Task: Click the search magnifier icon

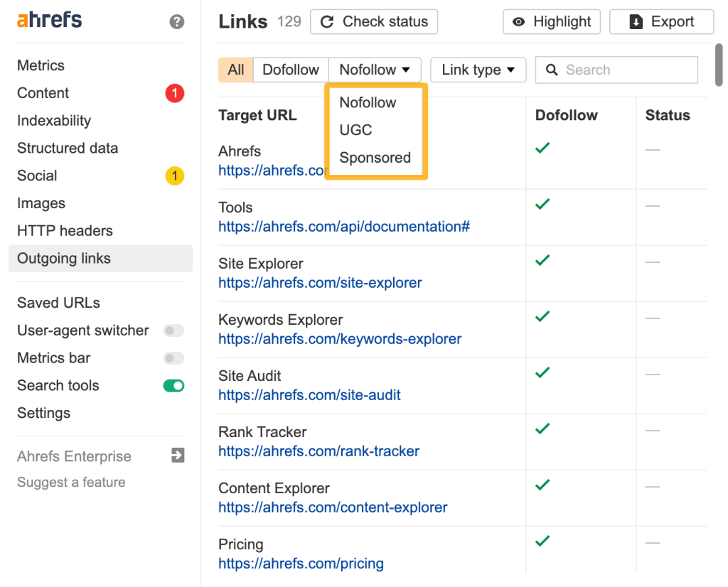Action: point(552,70)
